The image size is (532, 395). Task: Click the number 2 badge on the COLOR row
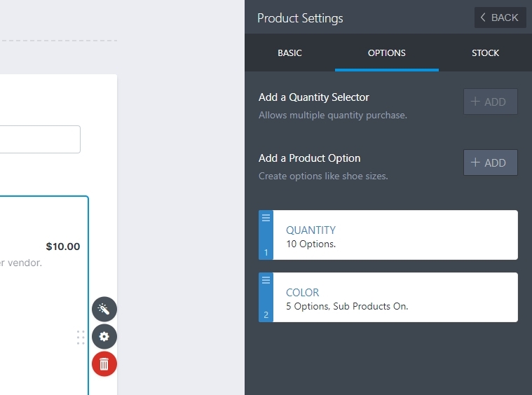click(x=266, y=315)
